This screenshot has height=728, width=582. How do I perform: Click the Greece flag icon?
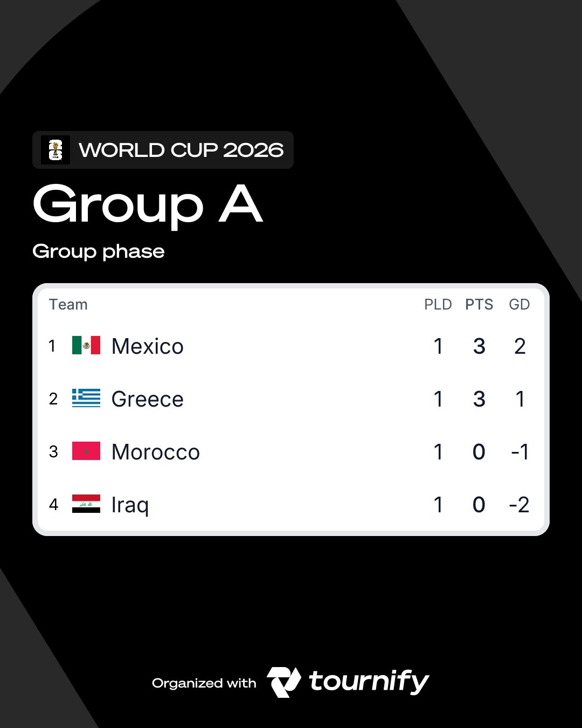[86, 398]
